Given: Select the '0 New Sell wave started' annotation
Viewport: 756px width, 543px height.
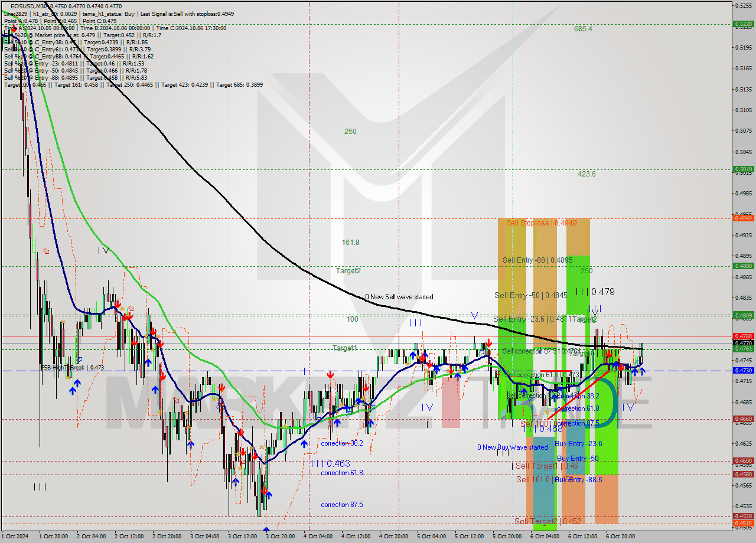Looking at the screenshot, I should coord(399,297).
